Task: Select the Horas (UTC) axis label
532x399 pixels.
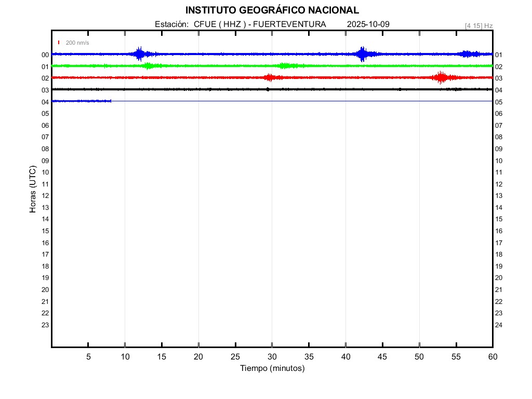Action: pos(33,190)
